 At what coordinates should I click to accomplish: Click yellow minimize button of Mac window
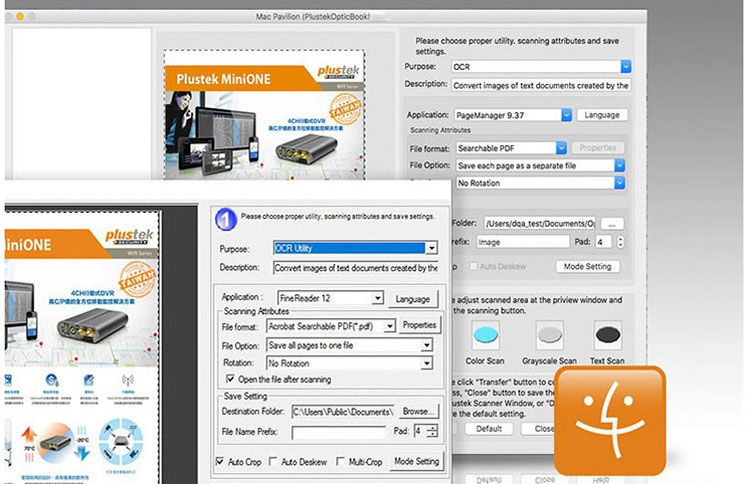pos(20,16)
